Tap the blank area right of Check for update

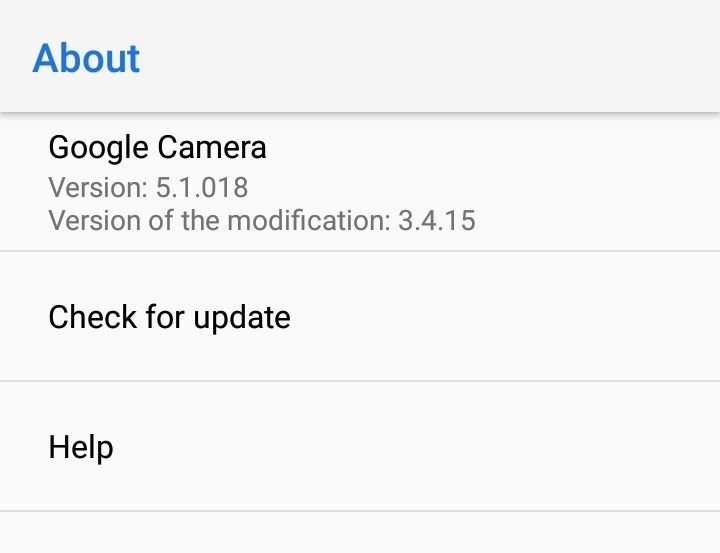coord(505,316)
